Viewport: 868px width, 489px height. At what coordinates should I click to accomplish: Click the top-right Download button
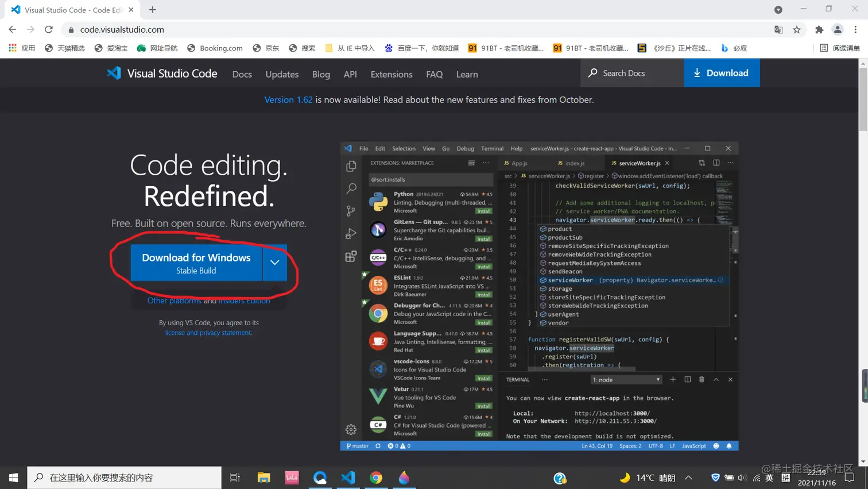(722, 73)
